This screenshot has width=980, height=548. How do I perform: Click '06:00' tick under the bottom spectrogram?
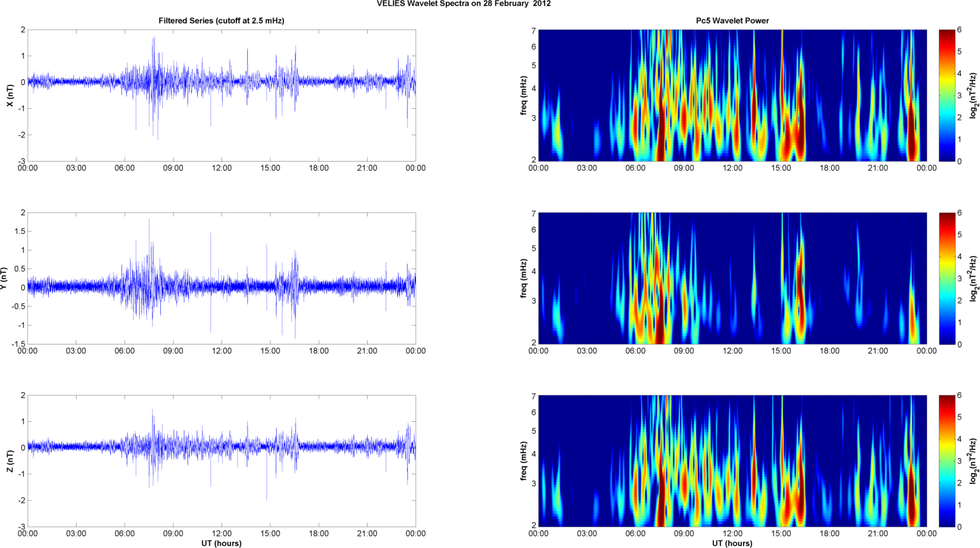point(636,534)
